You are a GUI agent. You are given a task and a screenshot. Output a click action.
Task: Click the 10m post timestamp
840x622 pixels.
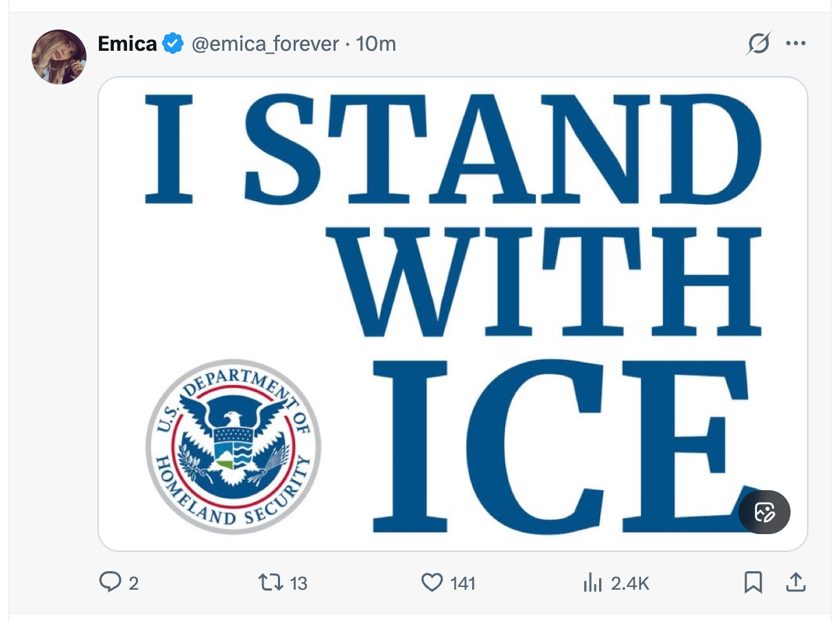click(x=376, y=44)
